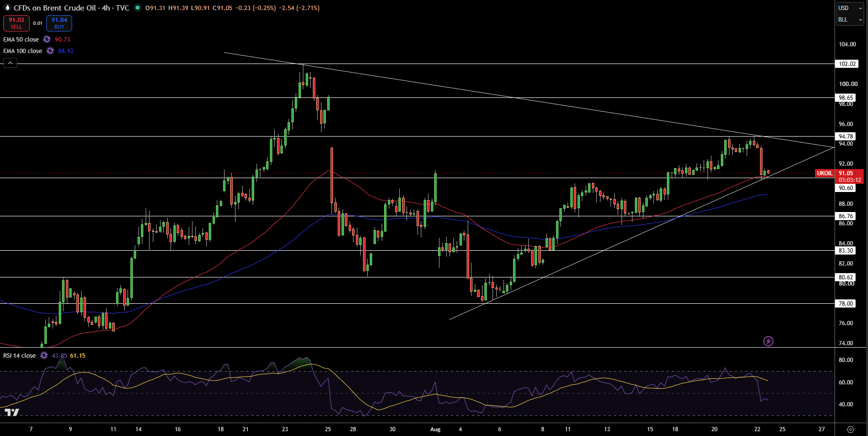Click date 25 right of 22 on time axis
Image resolution: width=868 pixels, height=436 pixels.
tap(782, 429)
